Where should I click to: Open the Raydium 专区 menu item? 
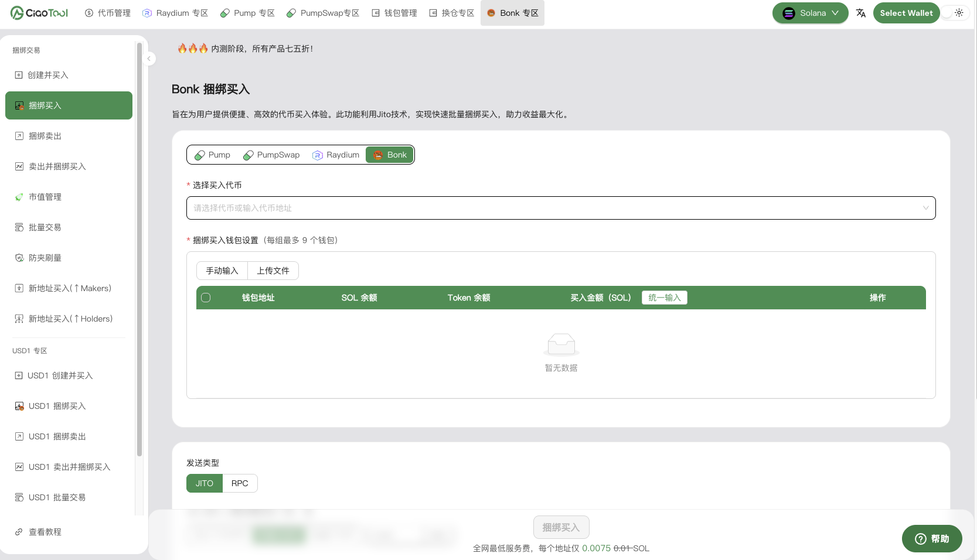pos(175,12)
